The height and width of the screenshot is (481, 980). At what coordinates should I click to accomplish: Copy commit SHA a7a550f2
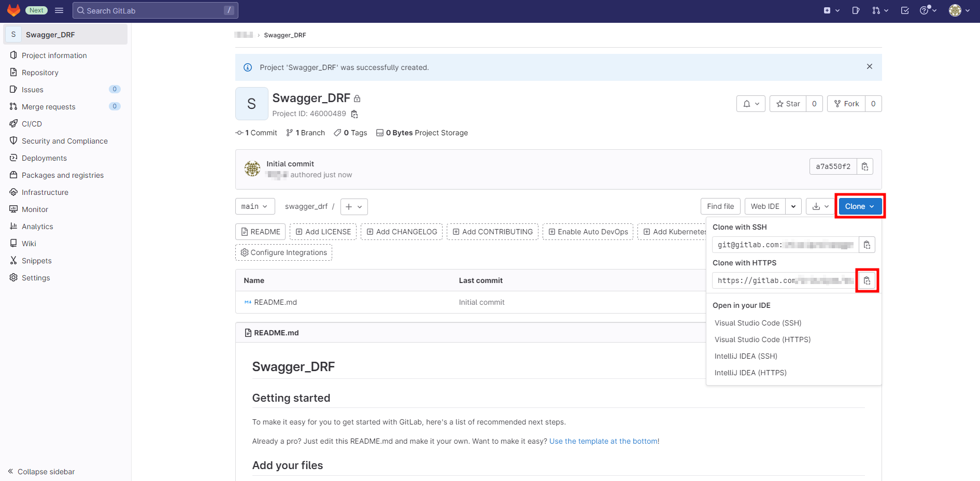click(865, 166)
